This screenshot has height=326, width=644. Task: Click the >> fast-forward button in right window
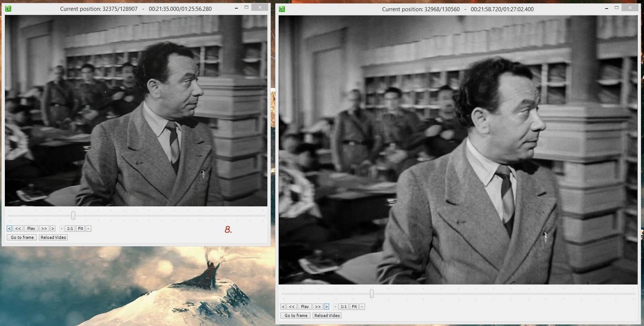pos(318,307)
